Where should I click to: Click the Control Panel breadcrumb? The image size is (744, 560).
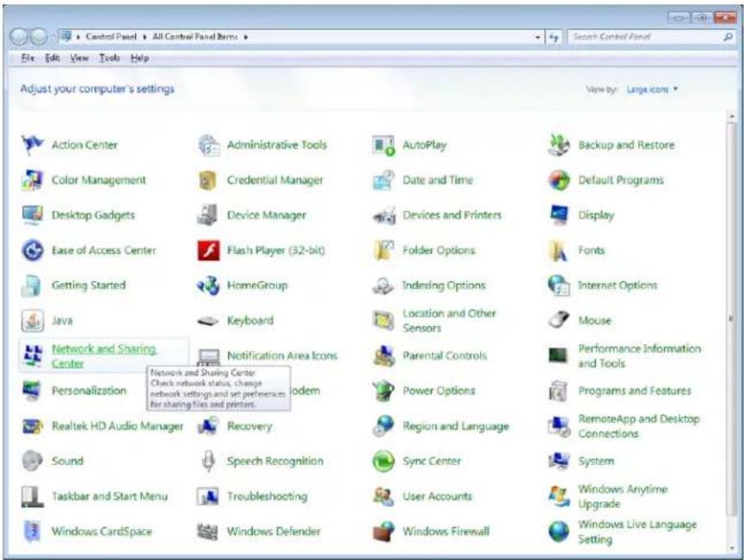tap(111, 36)
